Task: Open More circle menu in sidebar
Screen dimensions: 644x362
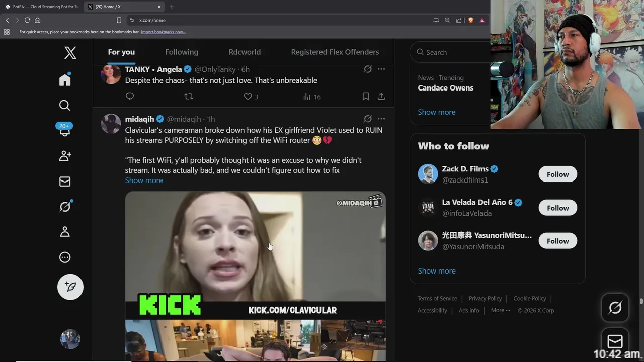Action: click(65, 257)
